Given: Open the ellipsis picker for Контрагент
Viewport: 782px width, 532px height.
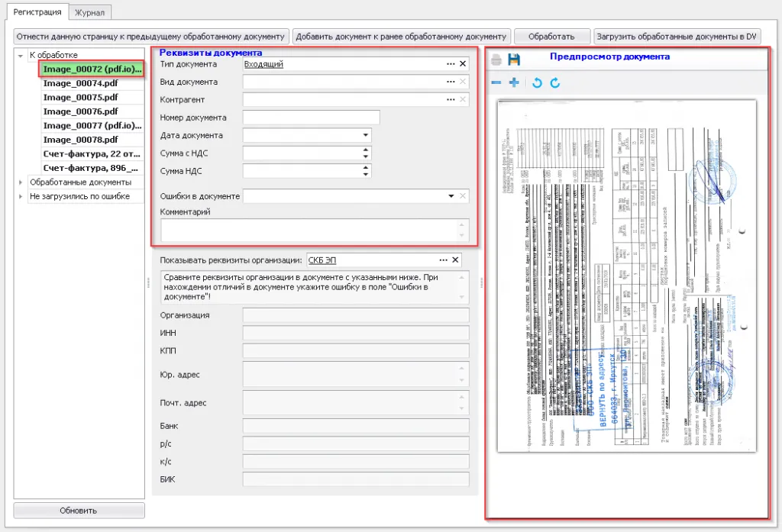Looking at the screenshot, I should tap(451, 99).
